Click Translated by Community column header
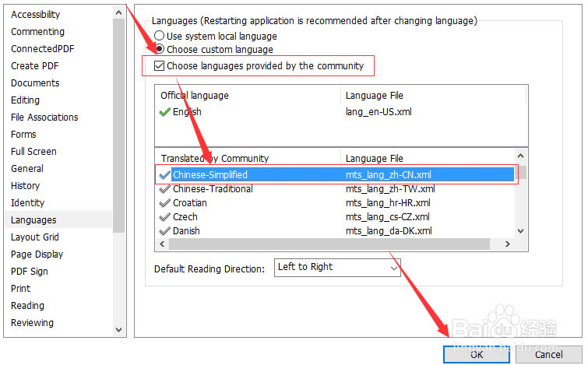 (x=215, y=159)
